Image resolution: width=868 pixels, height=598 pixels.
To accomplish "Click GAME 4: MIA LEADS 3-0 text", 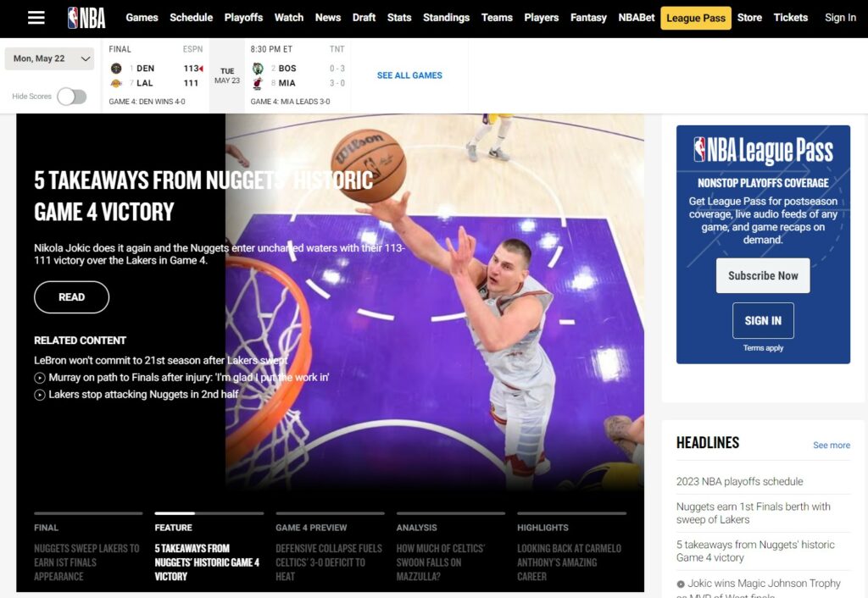I will (x=290, y=102).
